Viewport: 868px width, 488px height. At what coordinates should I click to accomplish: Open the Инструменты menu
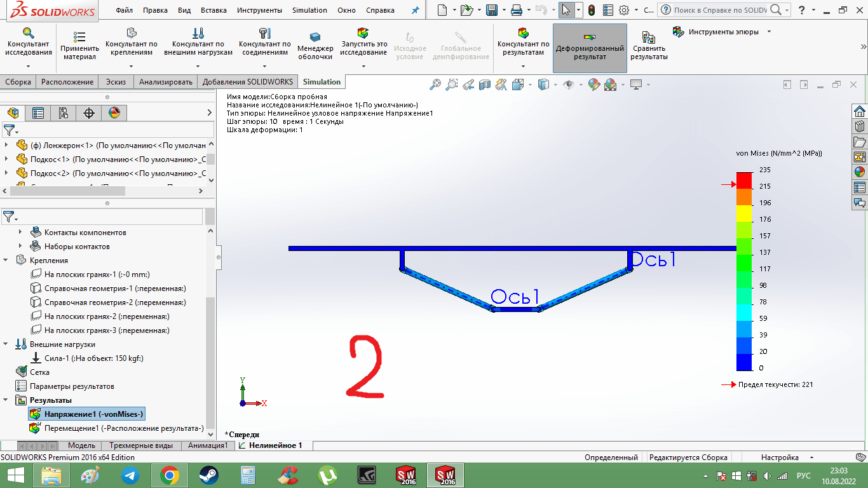click(259, 10)
